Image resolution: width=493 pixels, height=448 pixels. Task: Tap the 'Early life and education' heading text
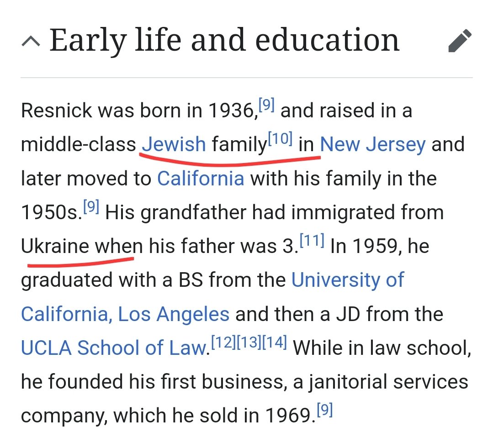[224, 40]
